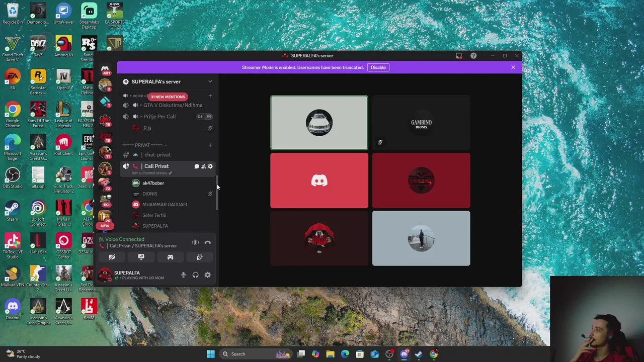Focus the man by the sea tile

point(421,238)
